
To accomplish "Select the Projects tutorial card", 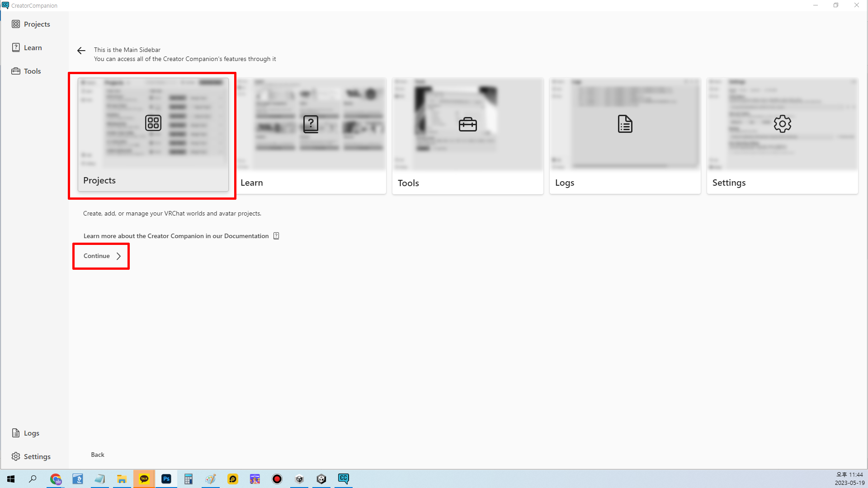I will point(153,135).
